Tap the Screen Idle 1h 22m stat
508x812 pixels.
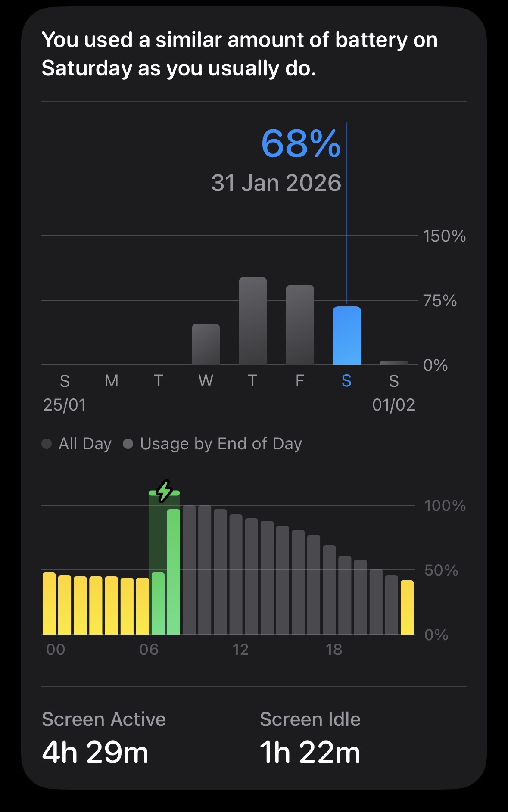[x=310, y=737]
